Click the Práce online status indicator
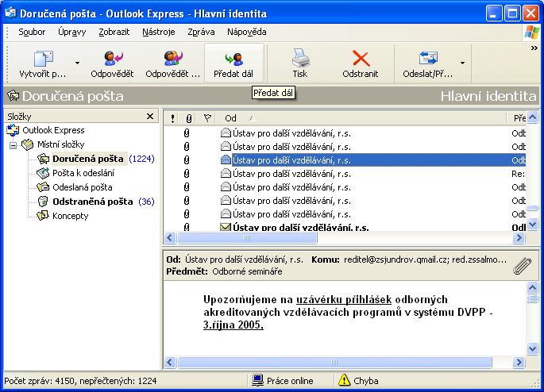 [283, 381]
